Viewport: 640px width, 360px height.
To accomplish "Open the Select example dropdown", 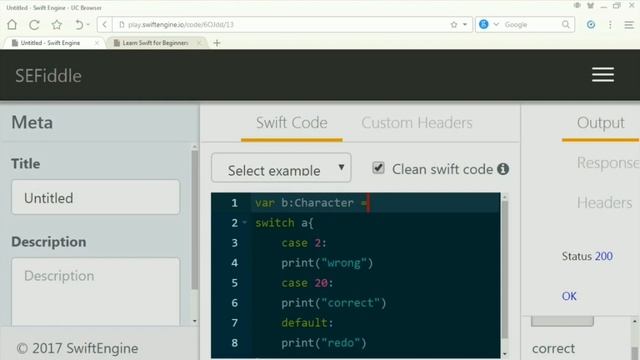I will click(x=281, y=168).
